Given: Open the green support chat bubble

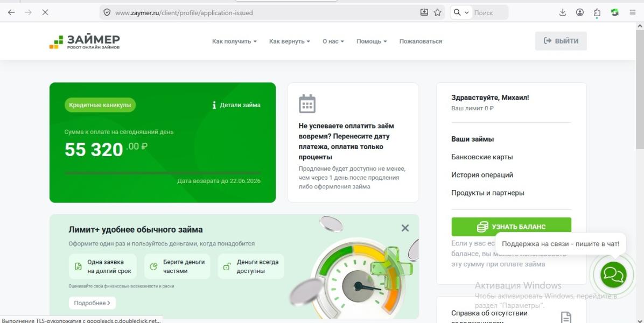Looking at the screenshot, I should [614, 275].
